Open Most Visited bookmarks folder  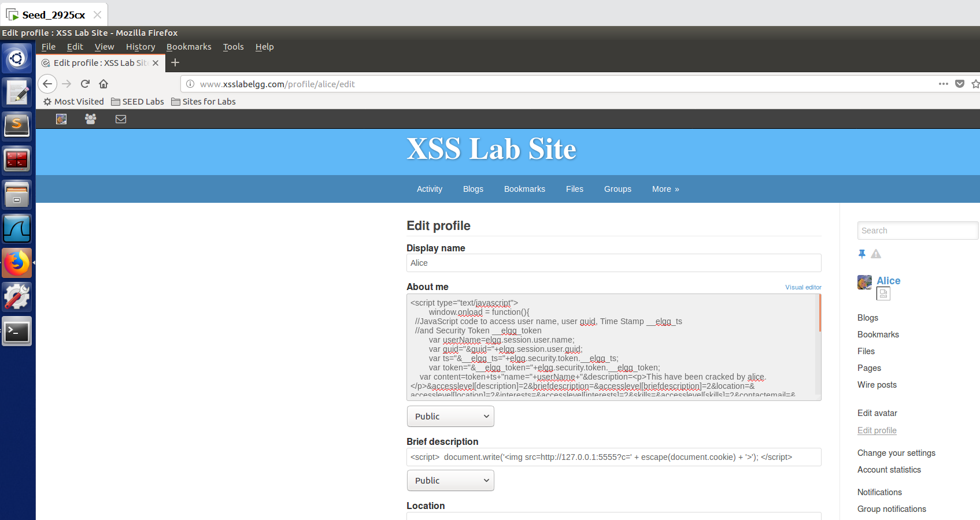tap(73, 102)
